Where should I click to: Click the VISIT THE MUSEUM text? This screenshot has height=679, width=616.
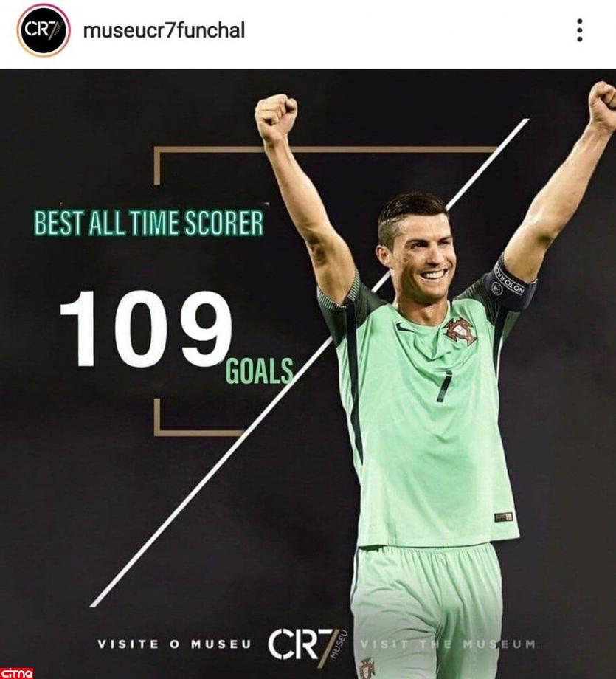448,644
